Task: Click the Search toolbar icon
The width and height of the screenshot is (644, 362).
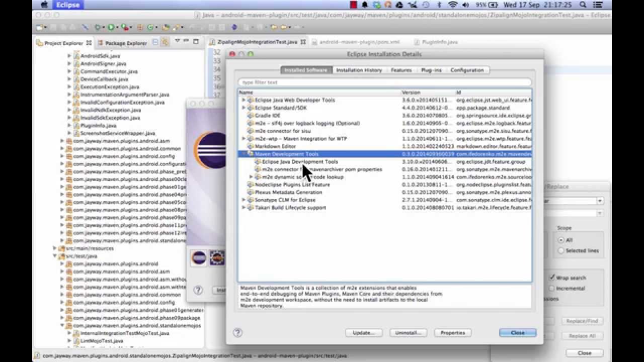Action: coord(177,27)
